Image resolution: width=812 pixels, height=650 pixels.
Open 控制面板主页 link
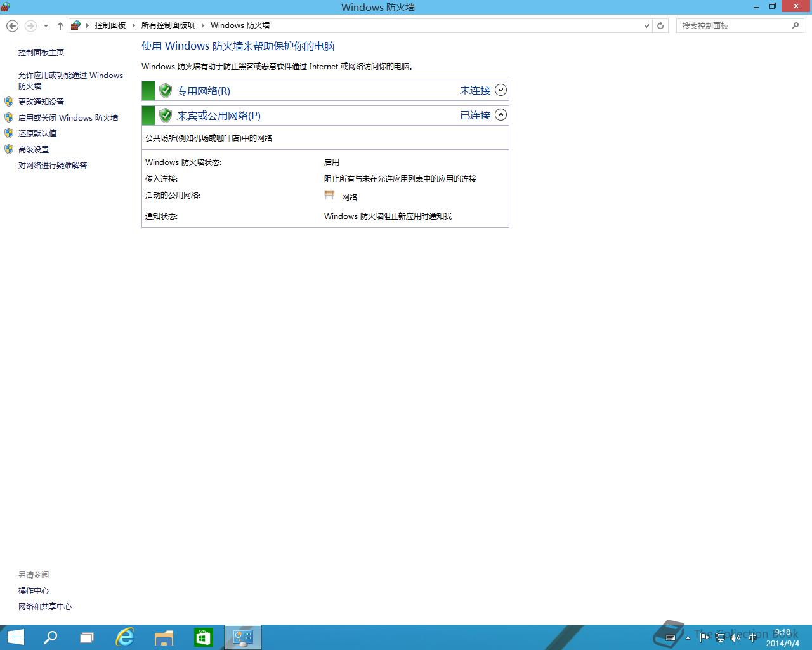tap(41, 53)
